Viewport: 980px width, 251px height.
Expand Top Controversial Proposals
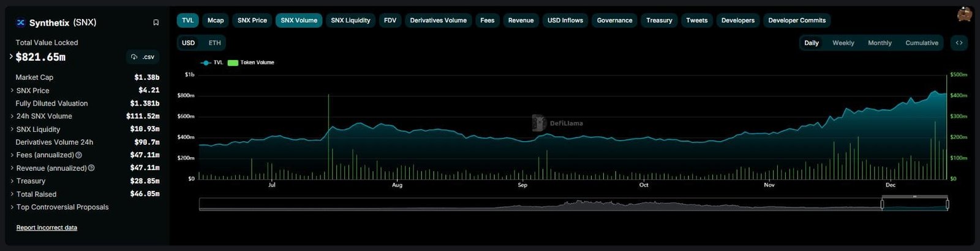[x=12, y=207]
